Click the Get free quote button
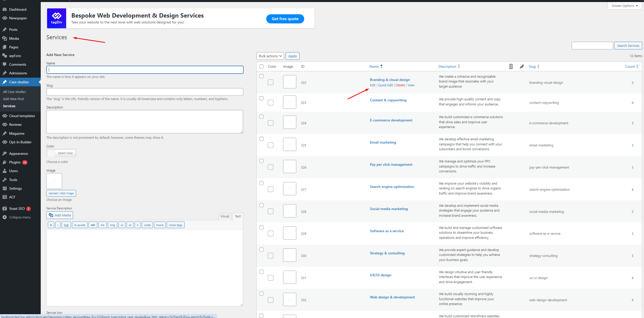Viewport: 644px width, 318px height. [x=285, y=19]
